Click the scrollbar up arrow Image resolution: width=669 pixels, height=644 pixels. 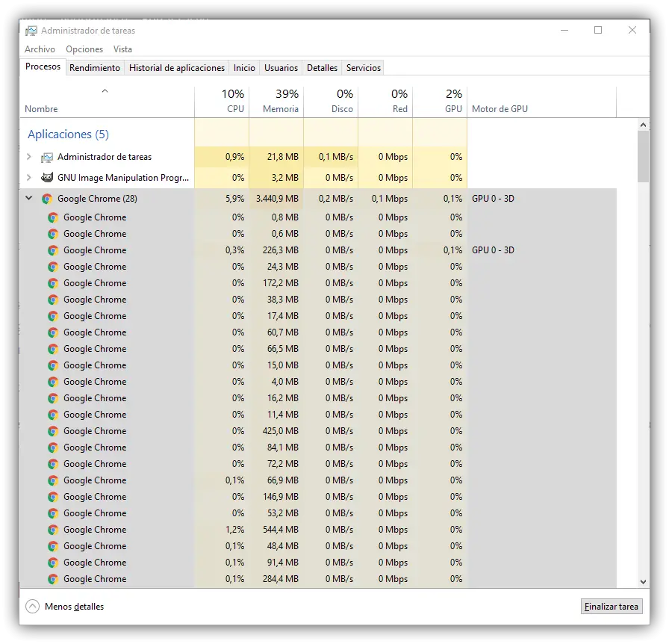click(x=643, y=125)
